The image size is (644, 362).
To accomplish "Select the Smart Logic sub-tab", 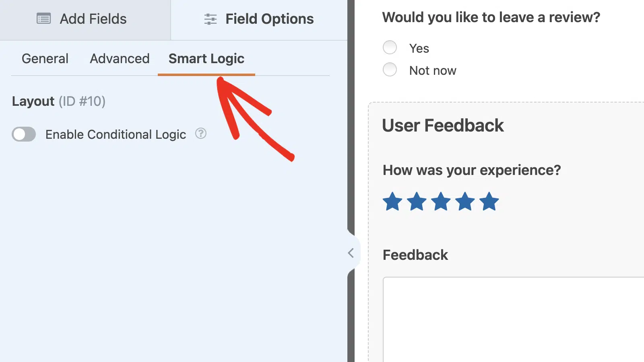I will click(x=206, y=59).
